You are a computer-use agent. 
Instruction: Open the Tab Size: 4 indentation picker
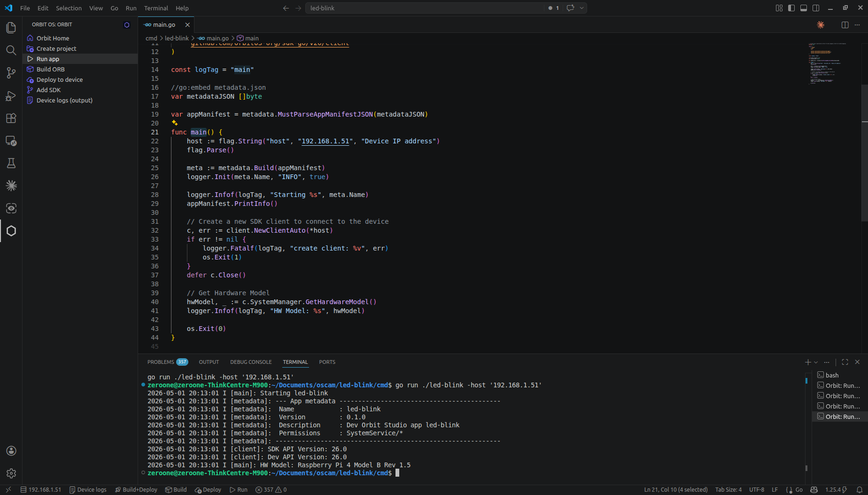[x=728, y=490]
